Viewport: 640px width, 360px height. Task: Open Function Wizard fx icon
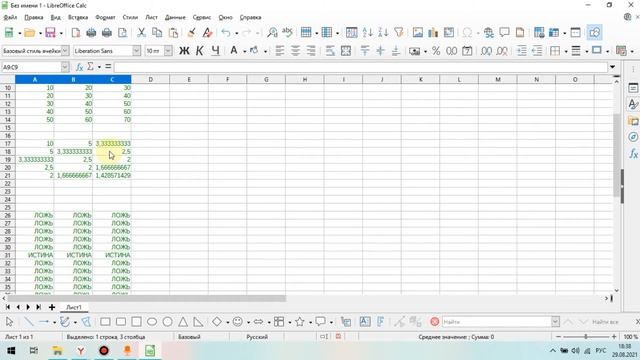pyautogui.click(x=80, y=67)
